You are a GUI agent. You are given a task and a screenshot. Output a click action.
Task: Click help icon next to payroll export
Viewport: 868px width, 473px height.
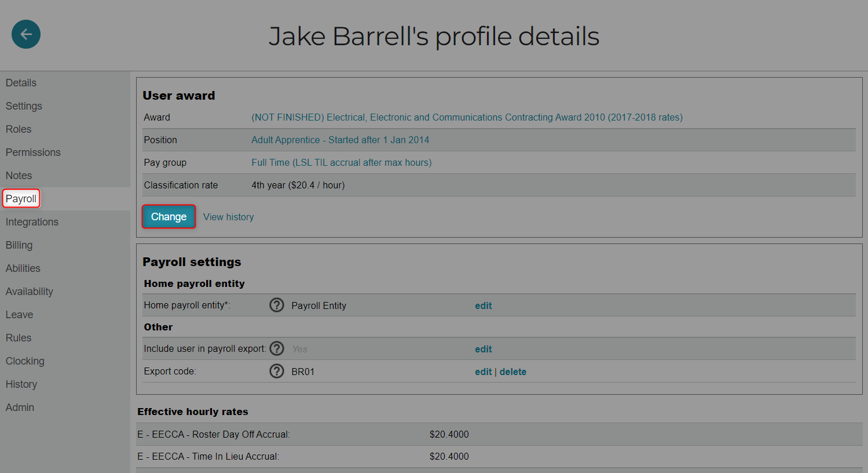pos(277,348)
